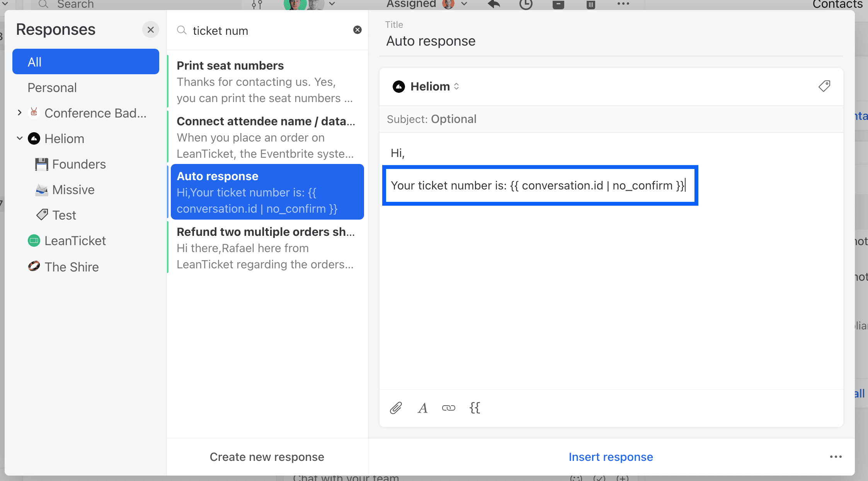
Task: Select the Missive folder under Heliom
Action: point(73,190)
